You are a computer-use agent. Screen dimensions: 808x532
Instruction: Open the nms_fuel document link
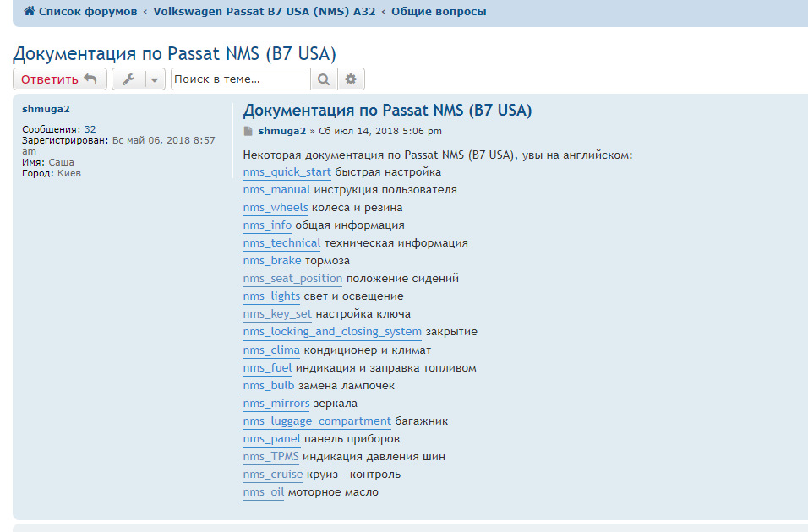pyautogui.click(x=267, y=368)
